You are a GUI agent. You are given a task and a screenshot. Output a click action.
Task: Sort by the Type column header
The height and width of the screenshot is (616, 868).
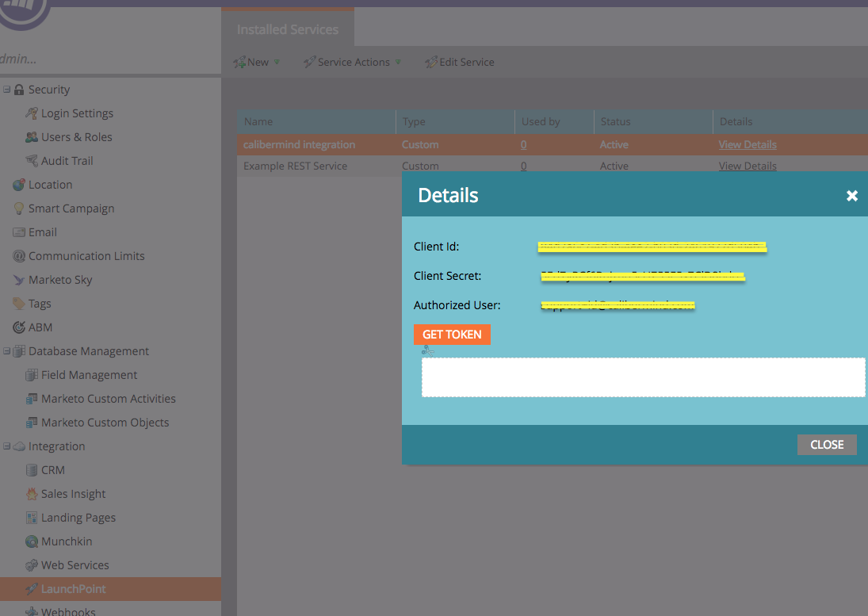pos(455,122)
